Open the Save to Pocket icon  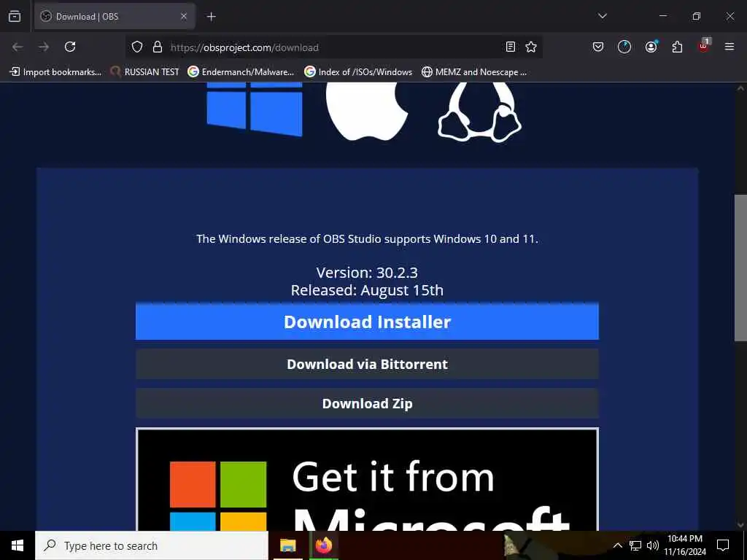[x=598, y=47]
